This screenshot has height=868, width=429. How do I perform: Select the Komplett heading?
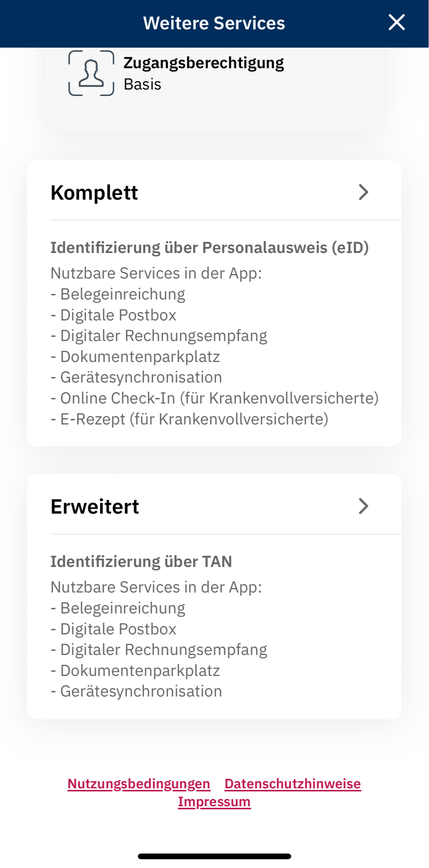tap(94, 192)
